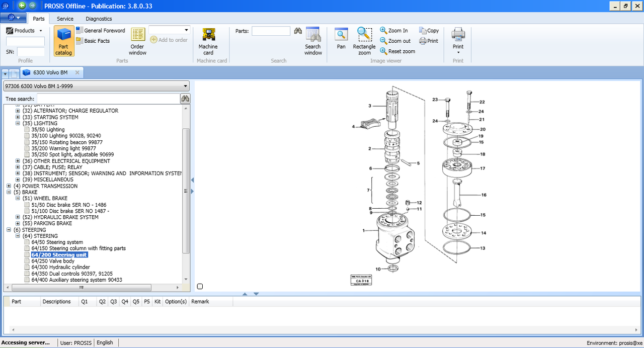Open the Machine card
The height and width of the screenshot is (348, 644).
[208, 41]
